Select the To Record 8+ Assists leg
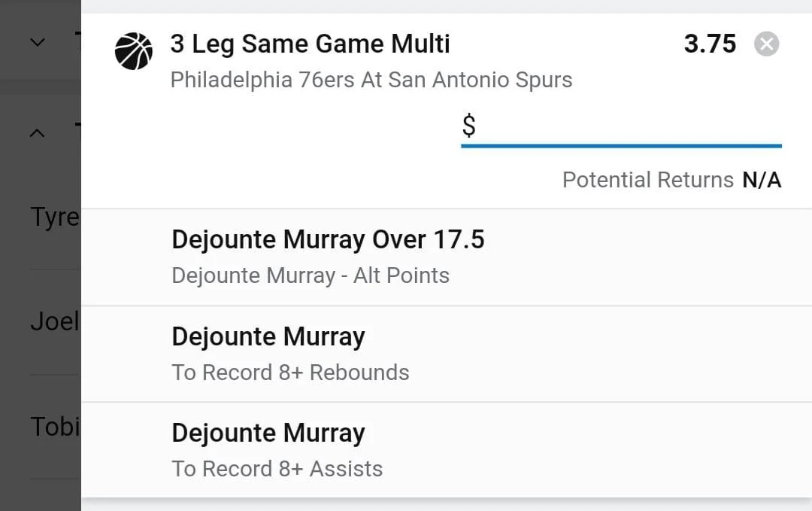812x511 pixels. [277, 468]
